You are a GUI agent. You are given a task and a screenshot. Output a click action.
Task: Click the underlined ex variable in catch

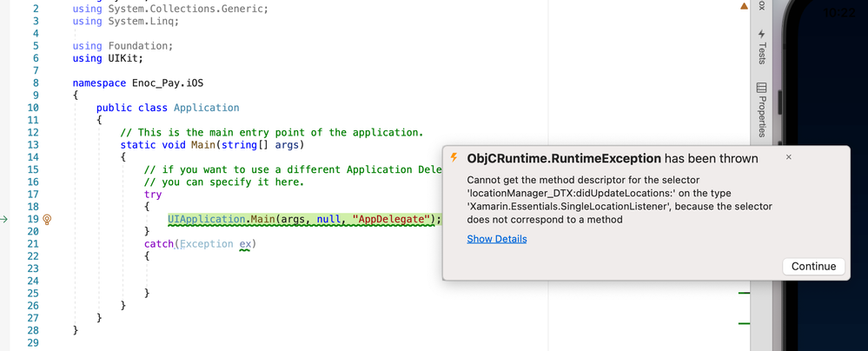click(x=245, y=244)
